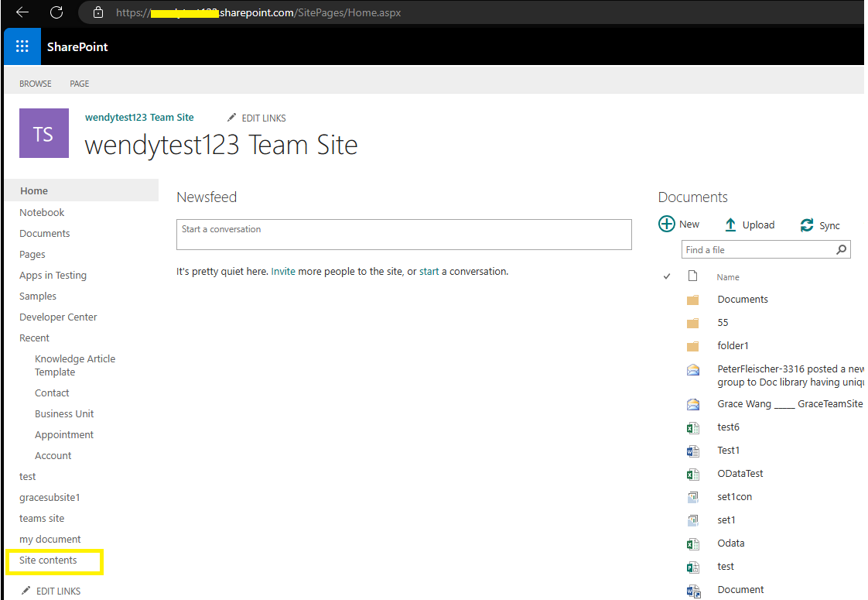Click the Upload arrow icon

(730, 225)
